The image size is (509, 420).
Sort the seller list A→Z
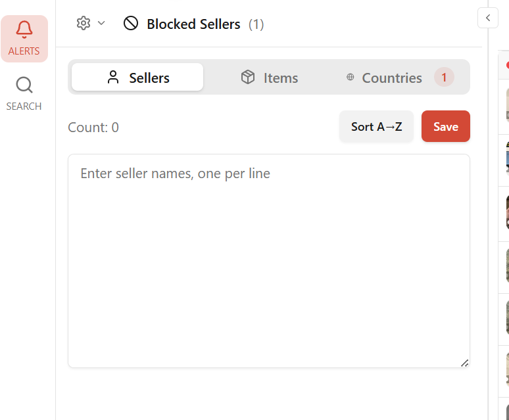pyautogui.click(x=377, y=127)
